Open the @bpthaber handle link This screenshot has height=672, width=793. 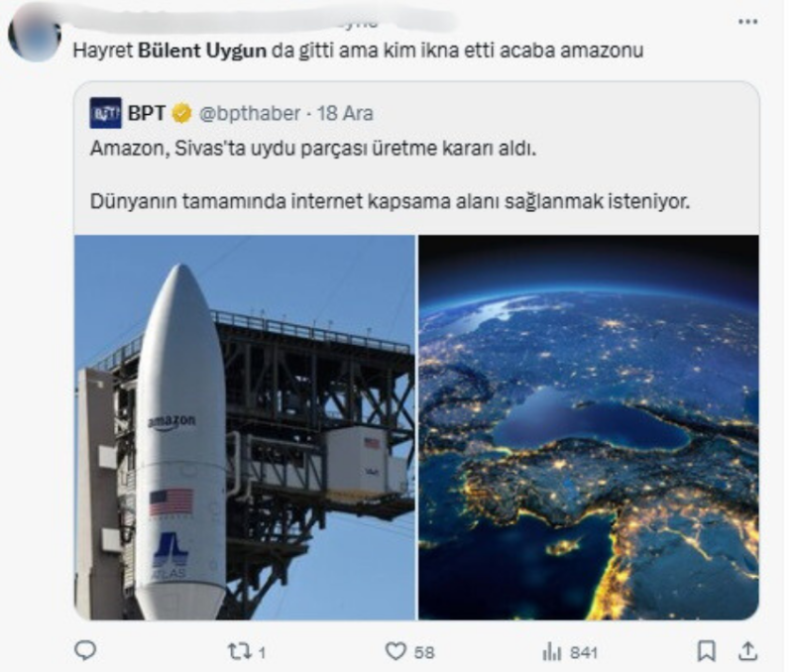point(250,113)
